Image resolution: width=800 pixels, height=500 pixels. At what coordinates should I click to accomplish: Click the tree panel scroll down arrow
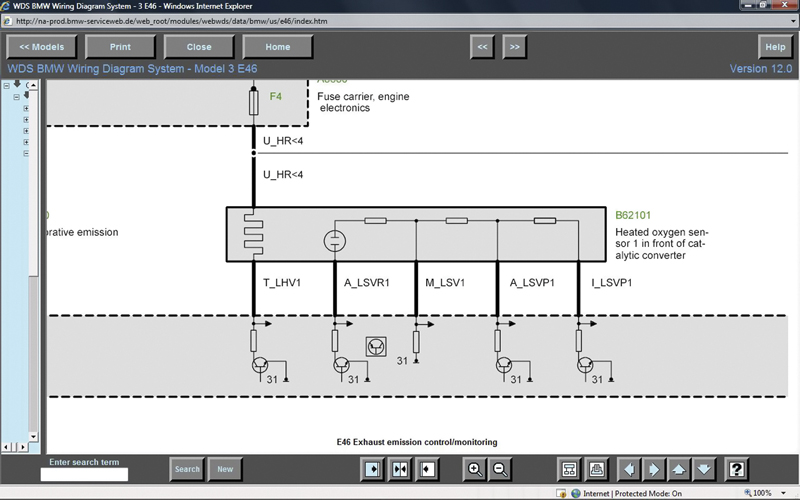(x=33, y=437)
